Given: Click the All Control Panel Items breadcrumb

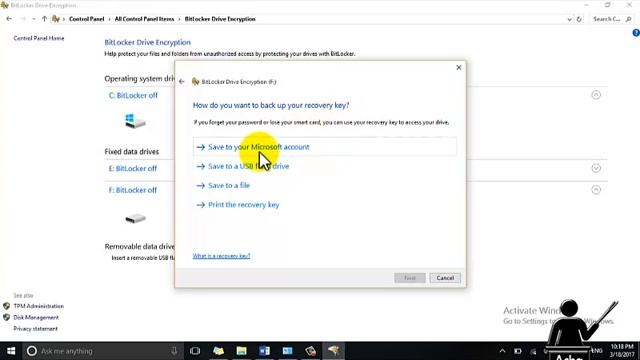Looking at the screenshot, I should tap(144, 19).
